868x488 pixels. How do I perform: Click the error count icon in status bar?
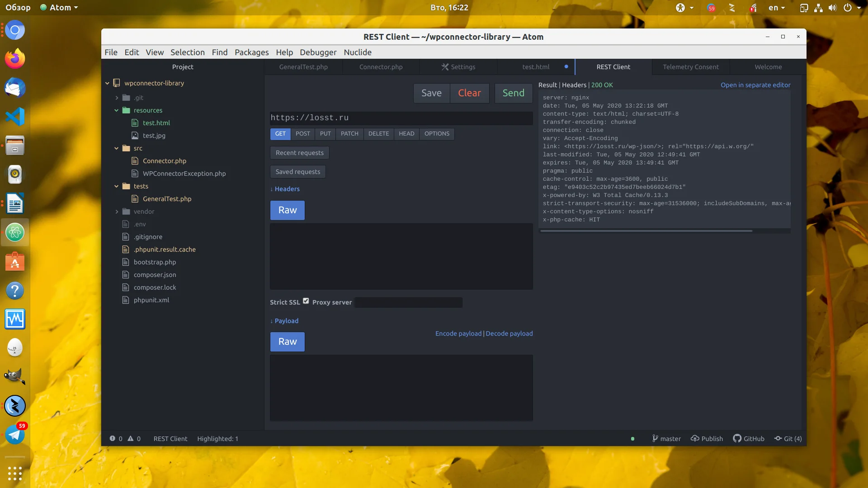pos(113,438)
